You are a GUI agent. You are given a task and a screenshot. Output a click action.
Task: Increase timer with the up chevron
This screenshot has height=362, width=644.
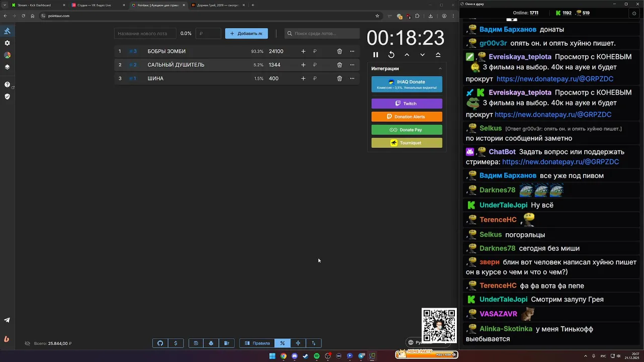click(407, 55)
